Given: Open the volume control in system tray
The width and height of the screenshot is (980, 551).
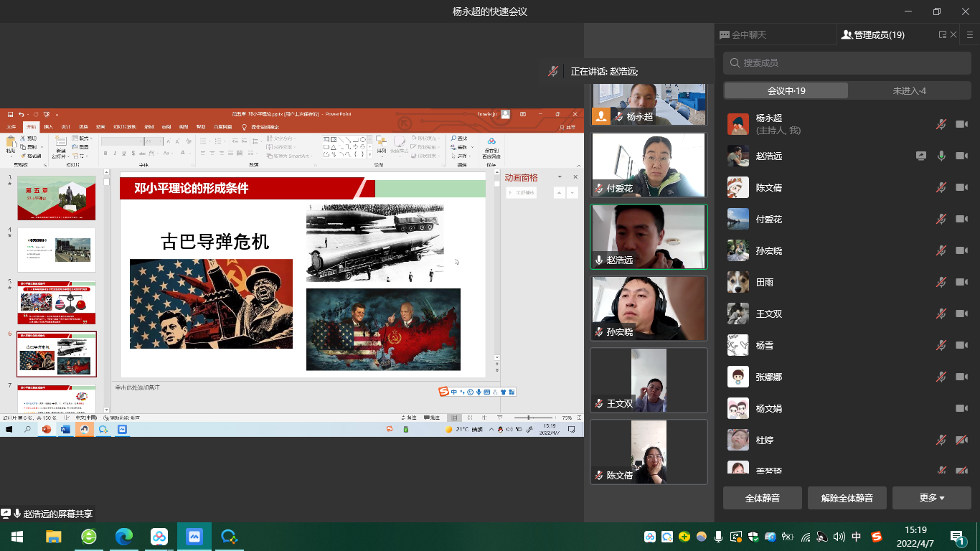Looking at the screenshot, I should point(839,537).
